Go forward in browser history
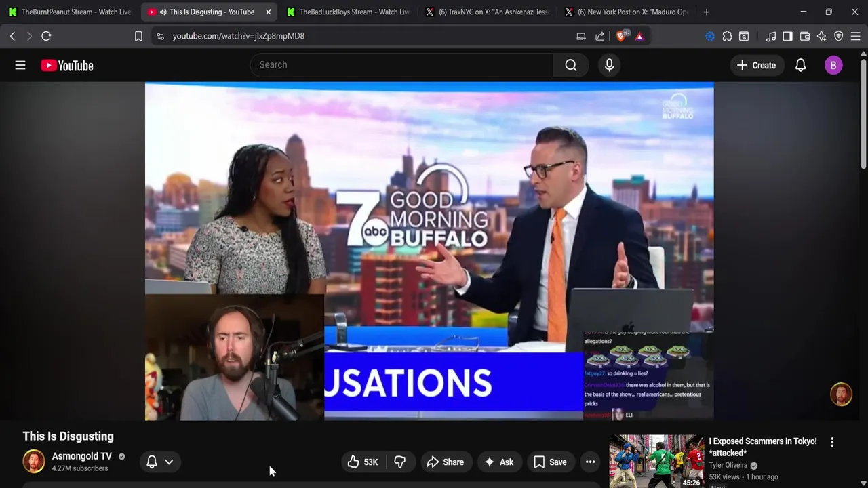 click(29, 36)
